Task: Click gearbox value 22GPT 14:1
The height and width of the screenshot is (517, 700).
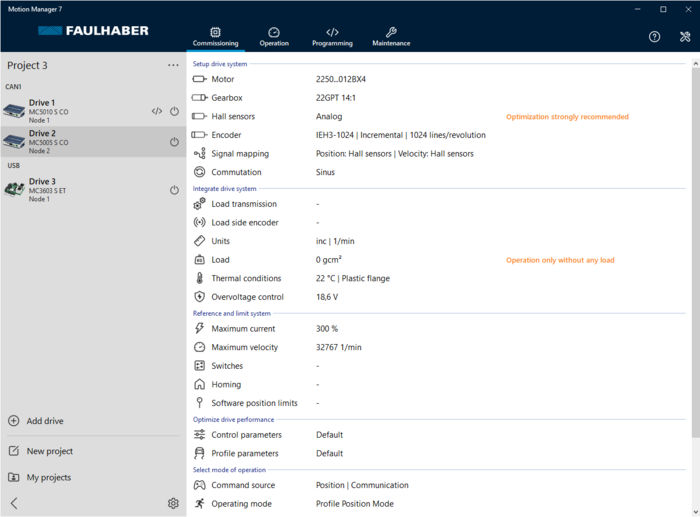Action: (x=336, y=98)
